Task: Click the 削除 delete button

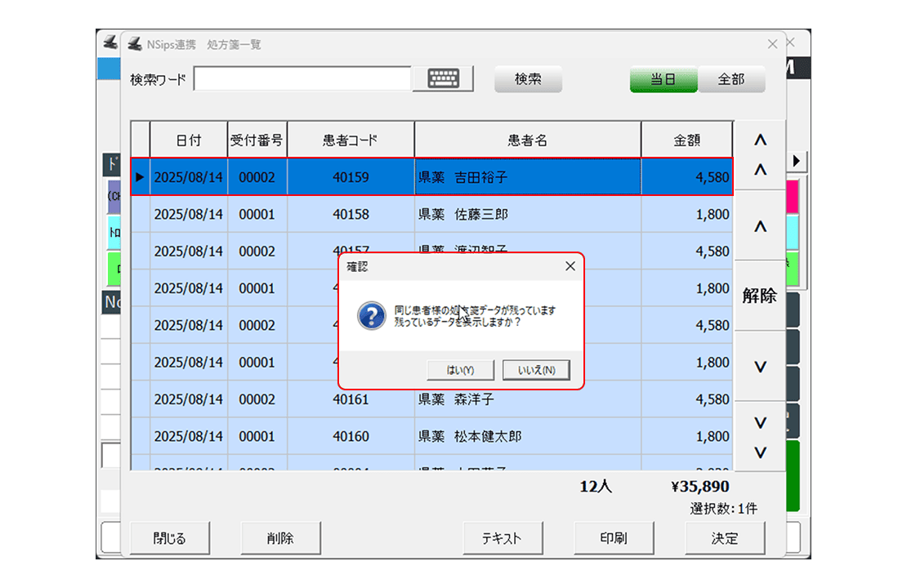Action: [x=280, y=538]
